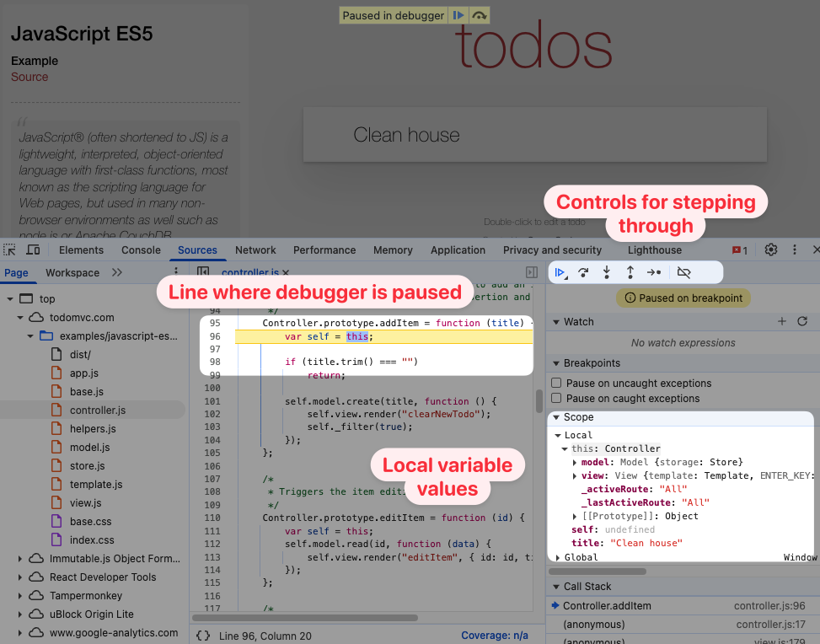Select app.js in the file tree
This screenshot has height=644, width=820.
(x=84, y=373)
